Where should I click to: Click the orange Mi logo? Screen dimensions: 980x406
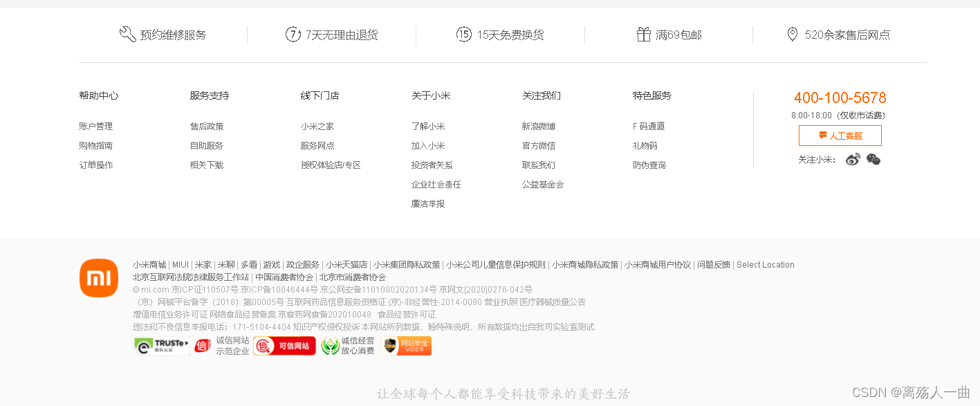tap(99, 278)
